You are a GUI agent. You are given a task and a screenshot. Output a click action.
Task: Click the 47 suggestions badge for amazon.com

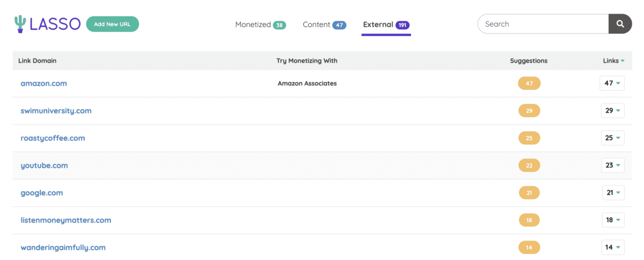[529, 83]
